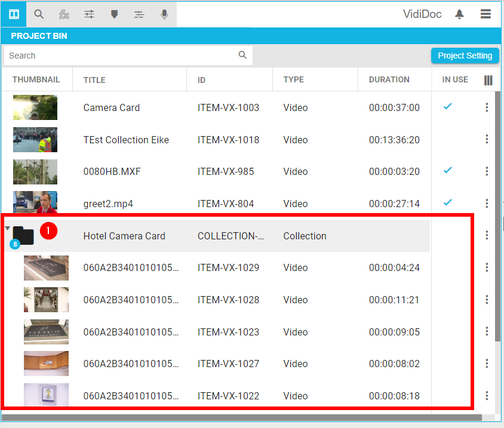Open the voice-over microphone panel

point(164,14)
